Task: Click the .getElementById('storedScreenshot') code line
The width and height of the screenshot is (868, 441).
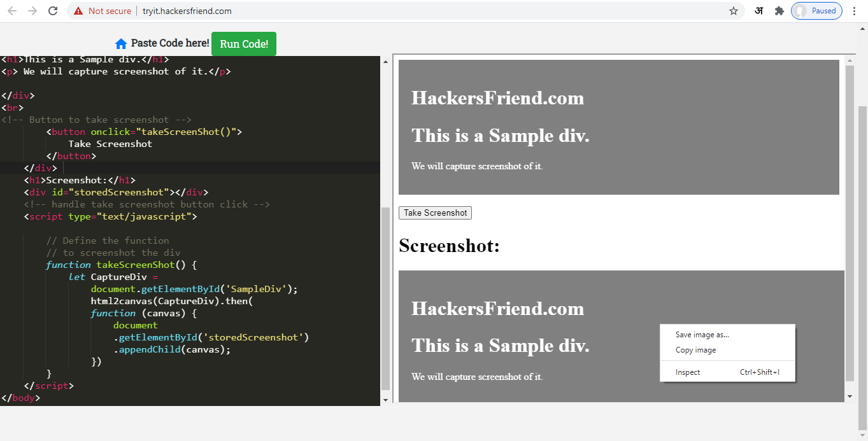Action: [211, 337]
